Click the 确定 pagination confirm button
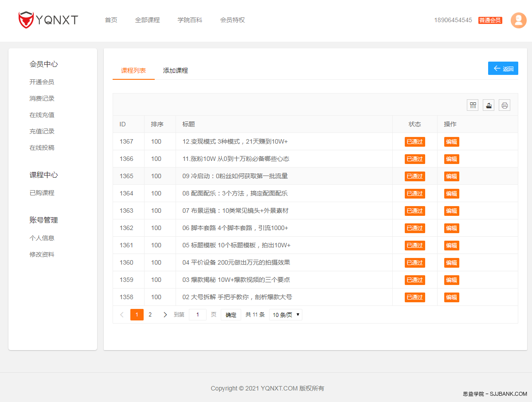 point(231,315)
